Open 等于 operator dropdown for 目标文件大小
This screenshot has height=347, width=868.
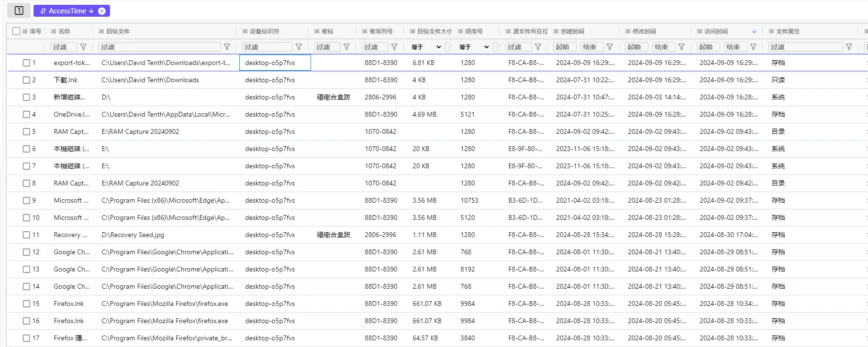[426, 47]
